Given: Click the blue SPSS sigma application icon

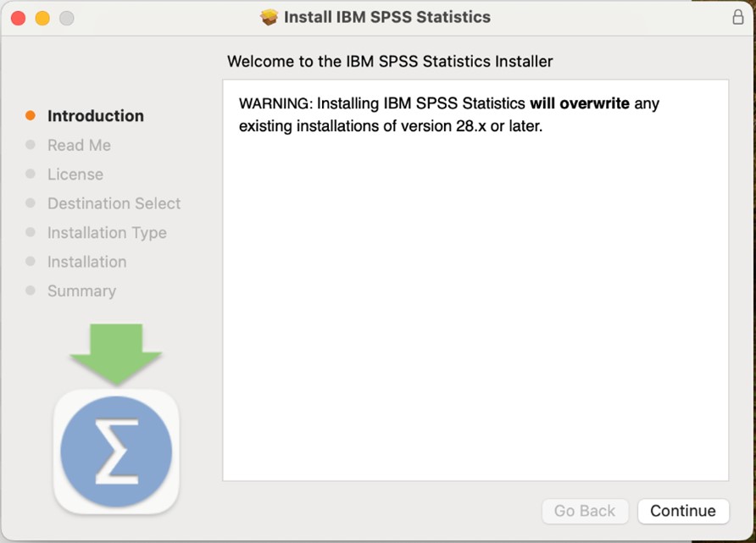Looking at the screenshot, I should point(116,452).
